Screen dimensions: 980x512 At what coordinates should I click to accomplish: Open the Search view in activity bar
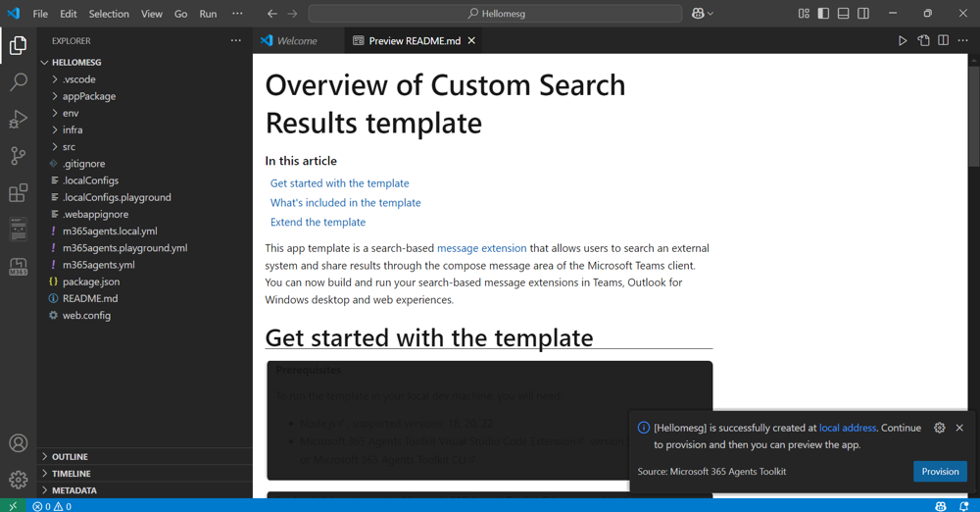[x=19, y=81]
